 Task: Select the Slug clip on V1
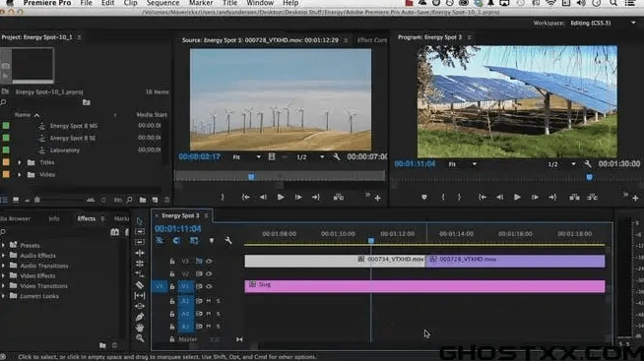(424, 286)
